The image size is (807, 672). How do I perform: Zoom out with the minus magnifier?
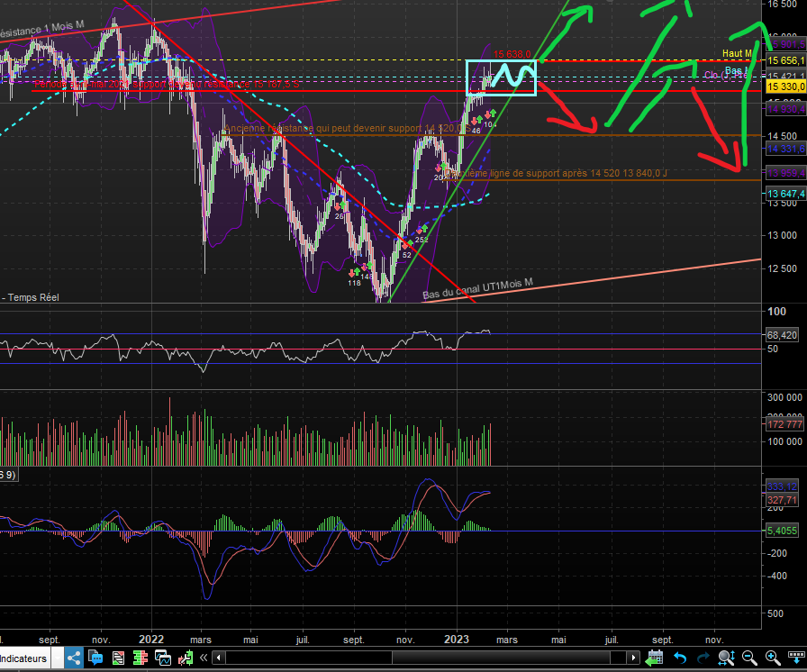pyautogui.click(x=749, y=658)
